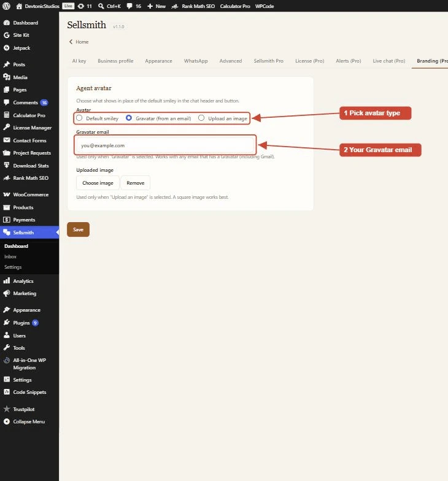Open Calculator Pro in the admin bar
This screenshot has height=481, width=448.
coord(235,6)
